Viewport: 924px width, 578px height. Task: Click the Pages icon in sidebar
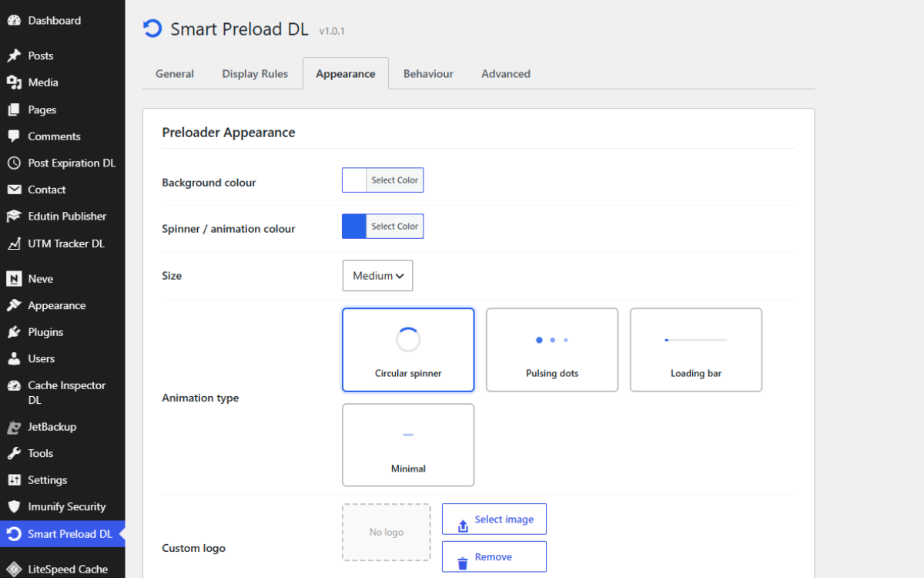[14, 109]
